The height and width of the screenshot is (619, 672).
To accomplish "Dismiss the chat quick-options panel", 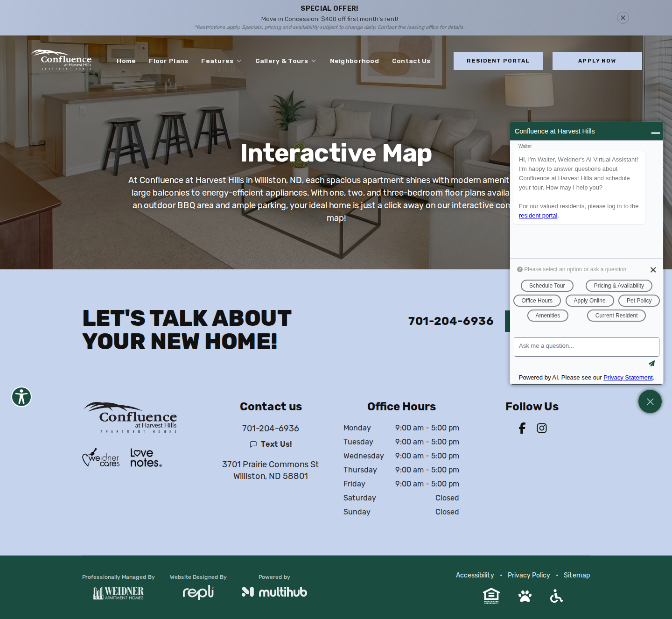I will (653, 270).
